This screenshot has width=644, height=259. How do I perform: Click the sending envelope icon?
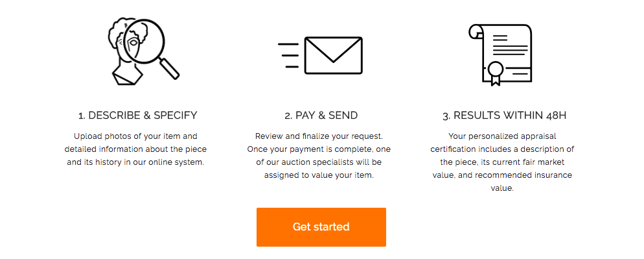pos(320,55)
